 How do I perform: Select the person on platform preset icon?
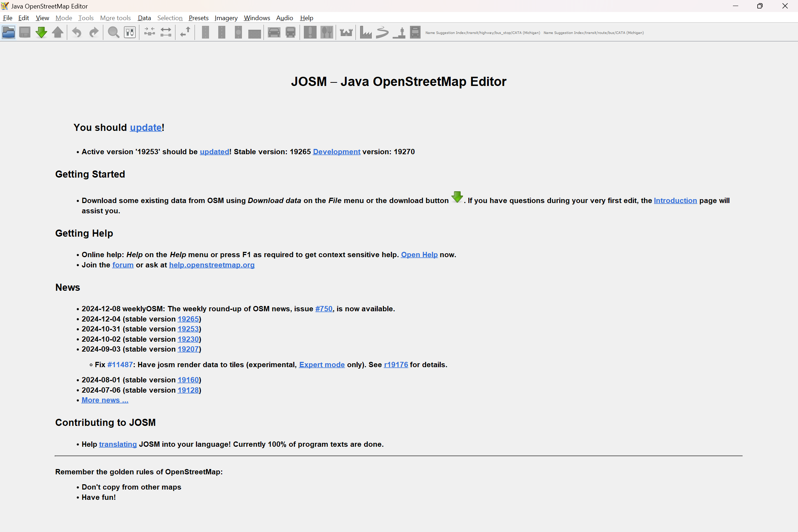399,33
